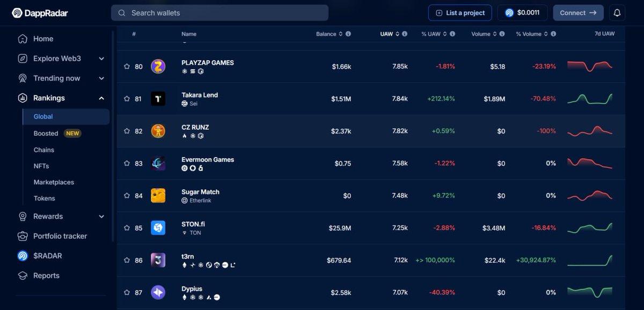Open Chains rankings

tap(44, 150)
